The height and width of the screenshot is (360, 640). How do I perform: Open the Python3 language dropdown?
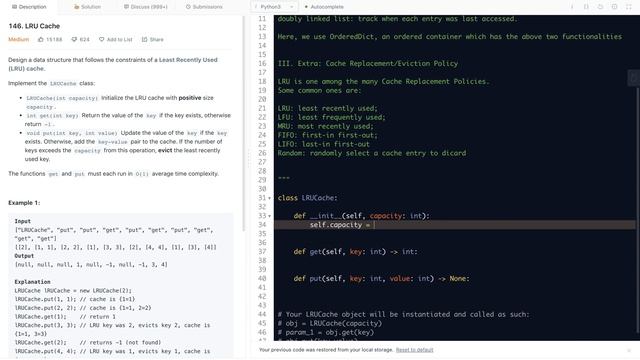(274, 7)
